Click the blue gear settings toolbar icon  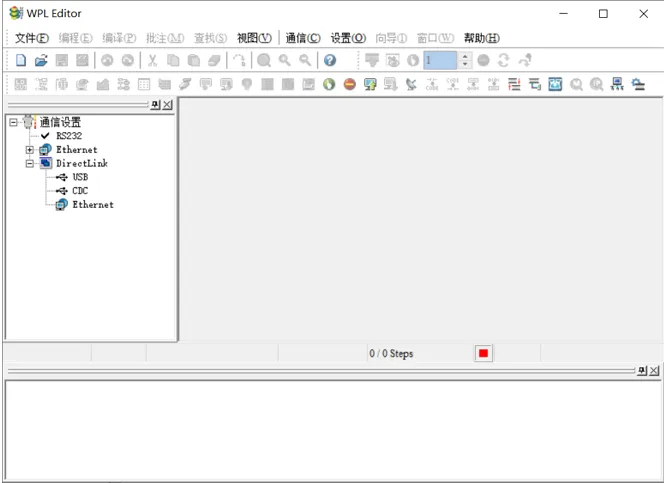tap(638, 84)
